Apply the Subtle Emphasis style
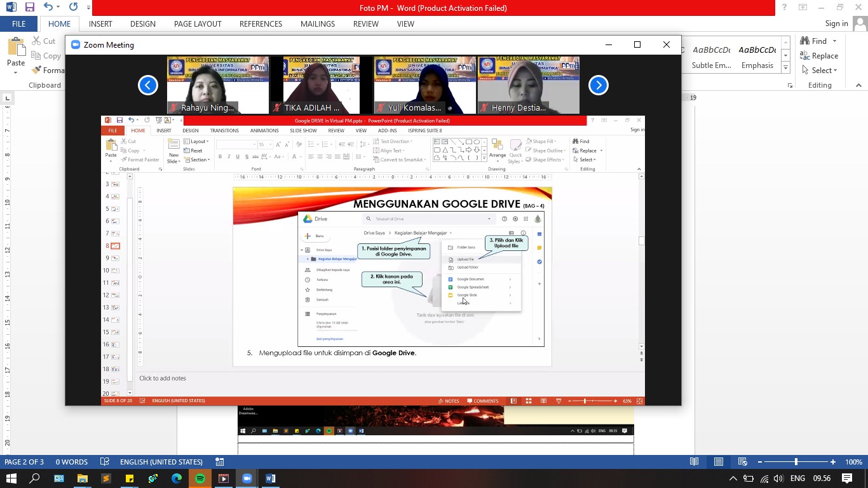Image resolution: width=868 pixels, height=488 pixels. pos(710,57)
